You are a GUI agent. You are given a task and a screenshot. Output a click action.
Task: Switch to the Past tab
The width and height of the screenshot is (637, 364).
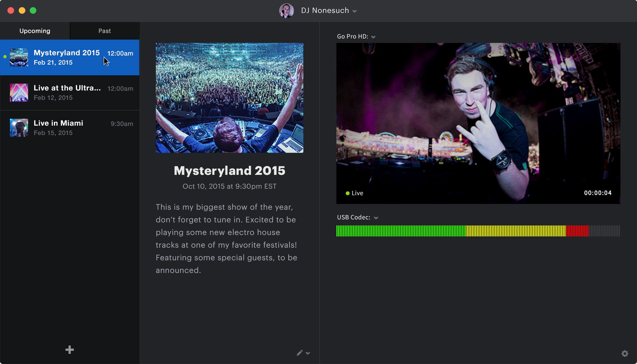tap(105, 31)
